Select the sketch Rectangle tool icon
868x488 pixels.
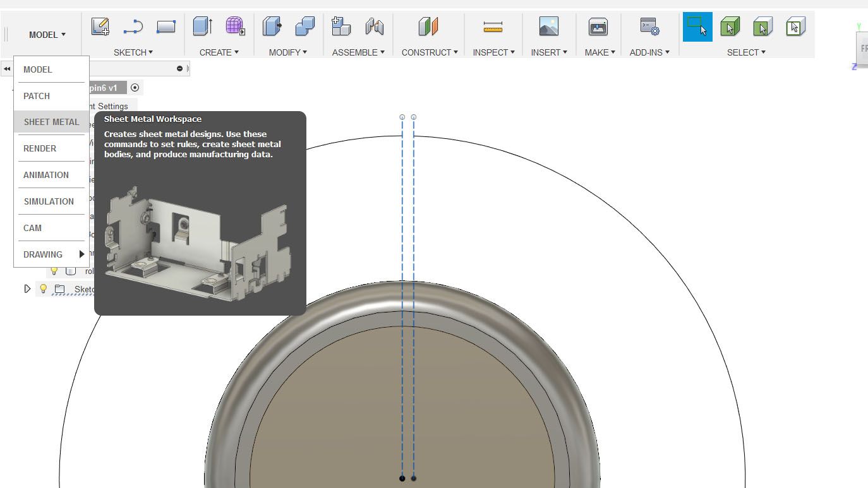(166, 27)
